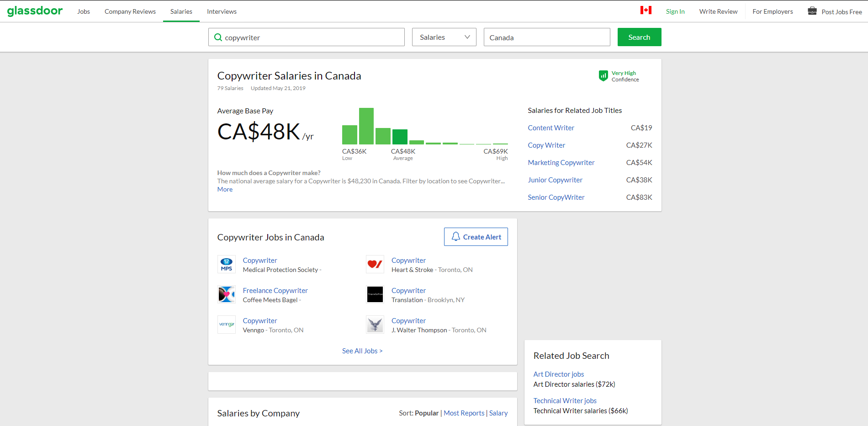Click the dark green average histogram bar
This screenshot has width=868, height=426.
tap(400, 137)
